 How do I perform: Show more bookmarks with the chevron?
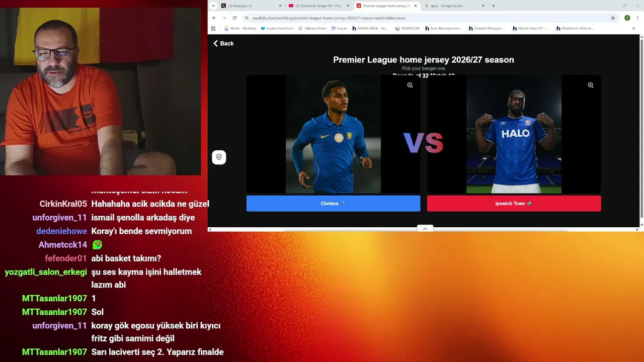633,29
